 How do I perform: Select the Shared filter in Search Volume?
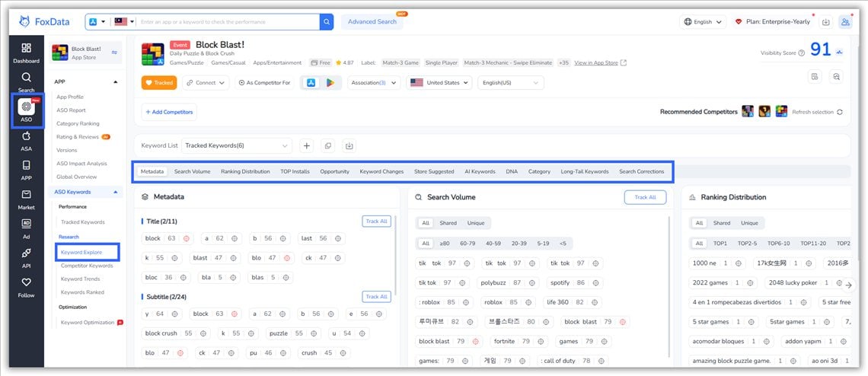point(448,223)
